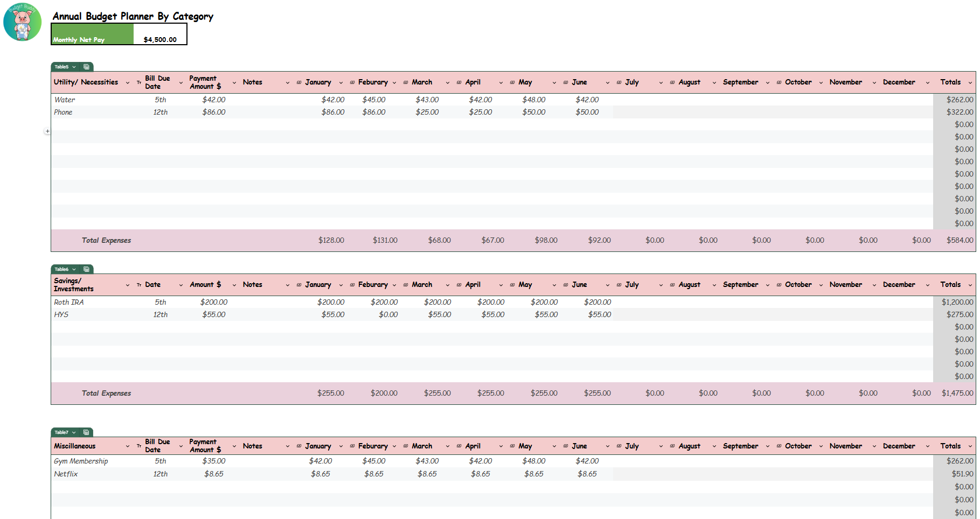Click the currency icon next to June in Table5

[x=565, y=82]
